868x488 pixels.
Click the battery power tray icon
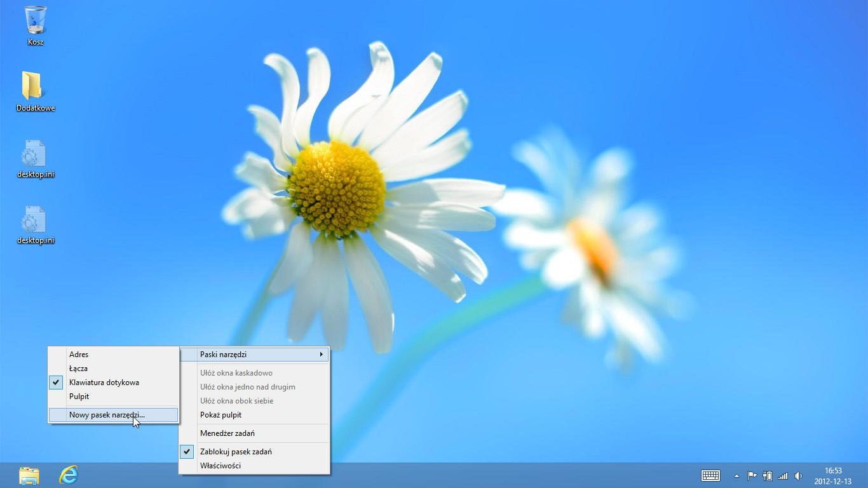[x=768, y=475]
